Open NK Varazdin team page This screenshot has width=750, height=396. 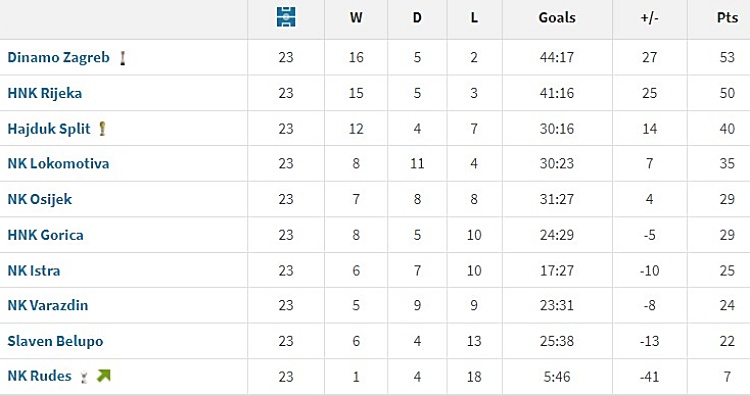click(48, 305)
